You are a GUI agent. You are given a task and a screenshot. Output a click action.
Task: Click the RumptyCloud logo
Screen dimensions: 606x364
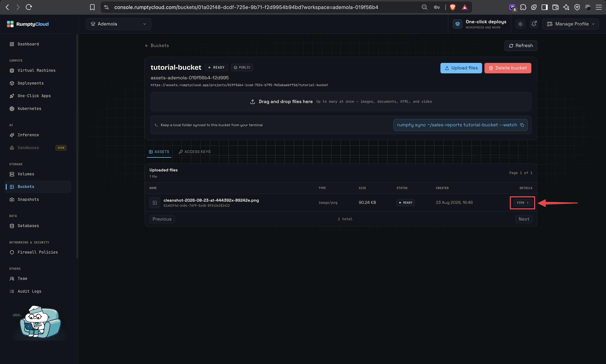[28, 24]
